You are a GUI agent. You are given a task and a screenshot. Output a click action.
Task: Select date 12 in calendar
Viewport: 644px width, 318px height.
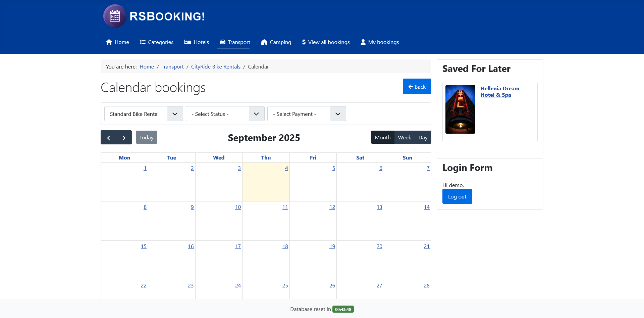pos(332,207)
